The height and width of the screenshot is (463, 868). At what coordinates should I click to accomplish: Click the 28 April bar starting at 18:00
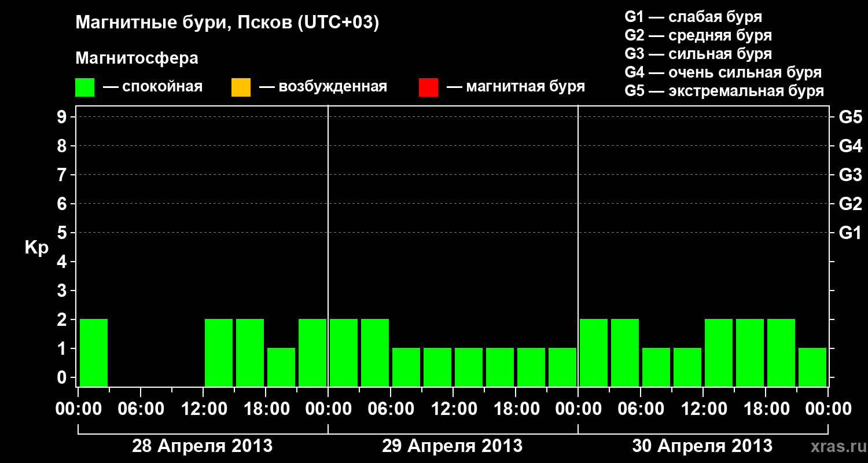point(281,367)
